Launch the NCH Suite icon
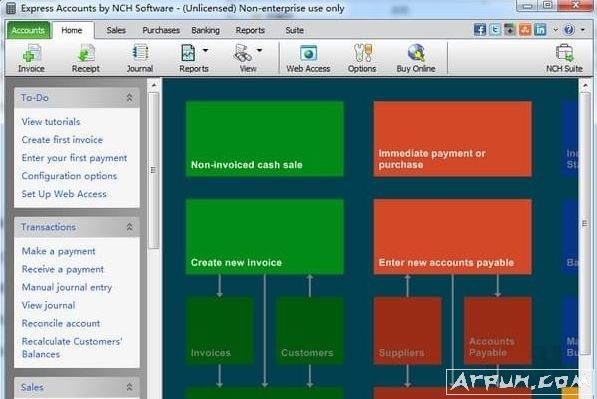This screenshot has width=597, height=399. (564, 53)
